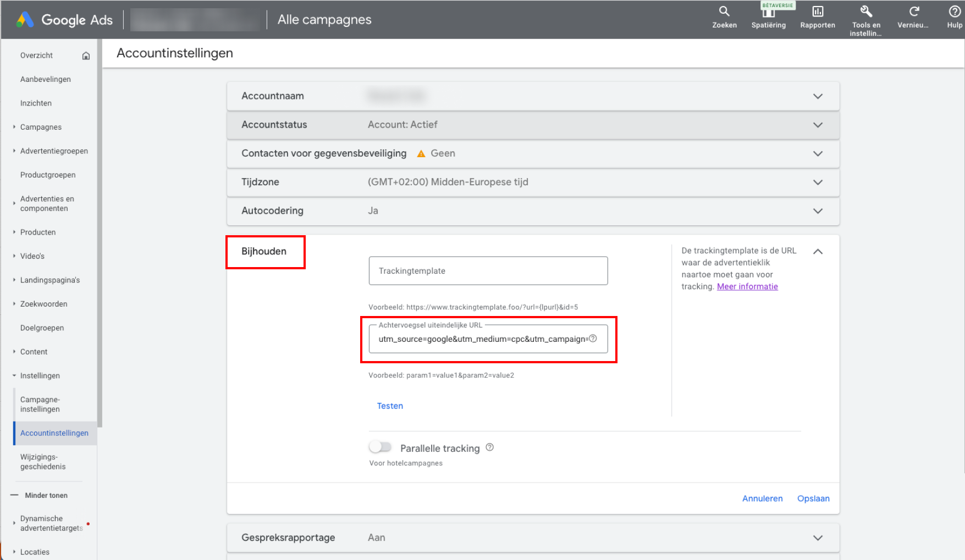965x560 pixels.
Task: Click the blurred account name in header
Action: (x=195, y=20)
